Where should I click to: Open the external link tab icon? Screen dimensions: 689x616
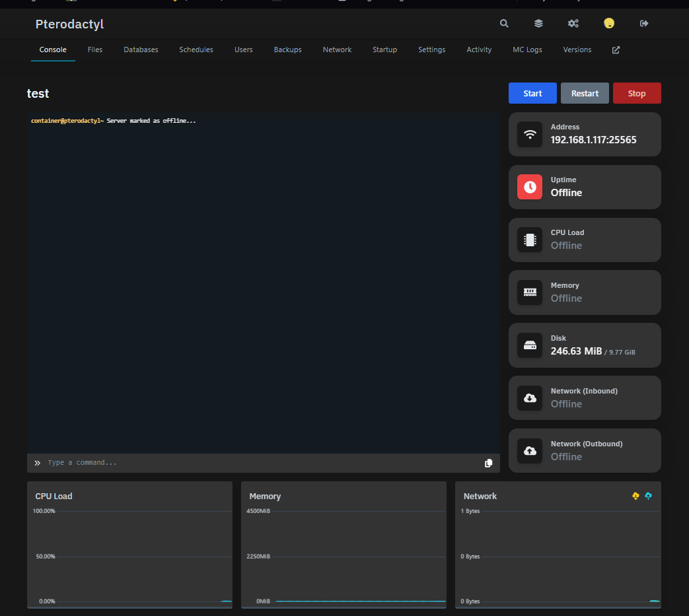[x=616, y=50]
